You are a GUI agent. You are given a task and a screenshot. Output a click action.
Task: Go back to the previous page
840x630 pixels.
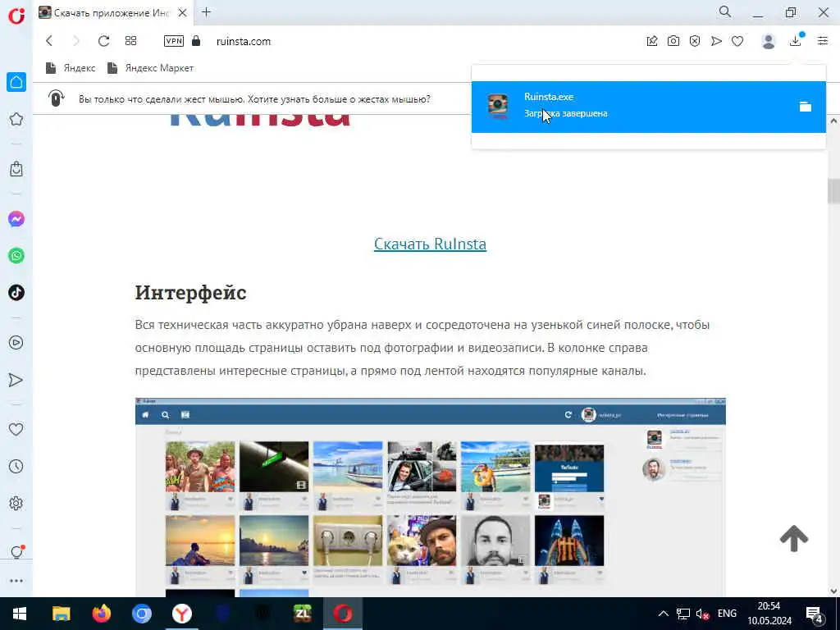[49, 41]
